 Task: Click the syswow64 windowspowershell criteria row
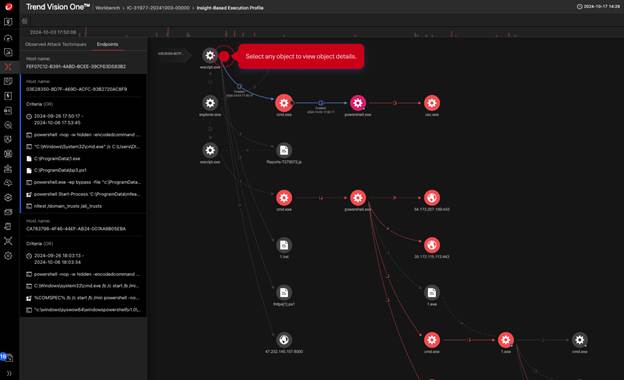[84, 310]
